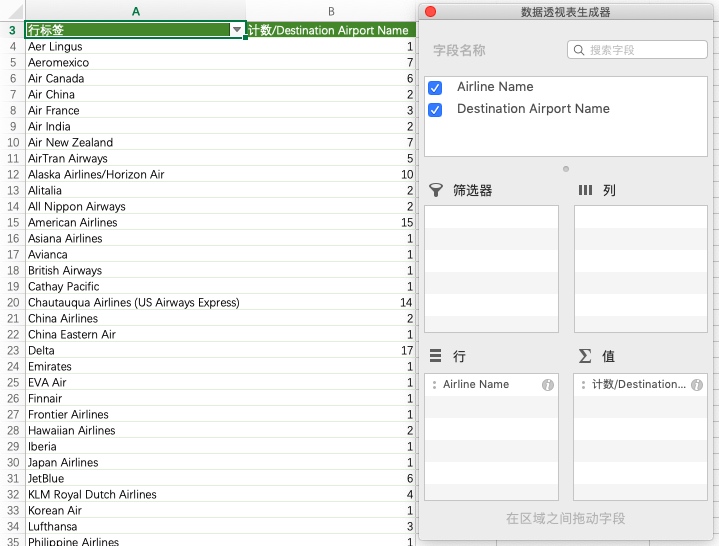The image size is (719, 546).
Task: Click the 筛选器 funnel icon
Action: tap(436, 190)
